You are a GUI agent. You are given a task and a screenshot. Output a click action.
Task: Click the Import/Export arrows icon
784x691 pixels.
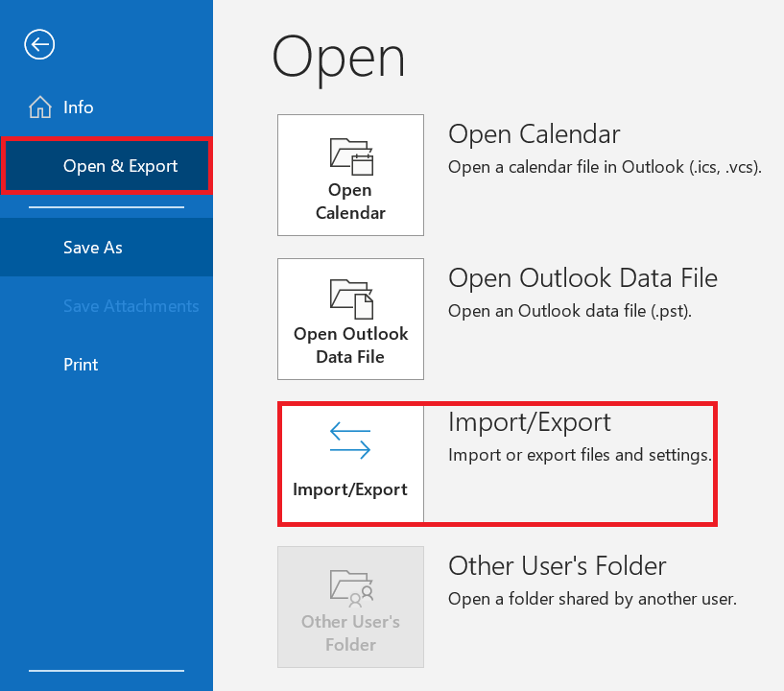(350, 441)
